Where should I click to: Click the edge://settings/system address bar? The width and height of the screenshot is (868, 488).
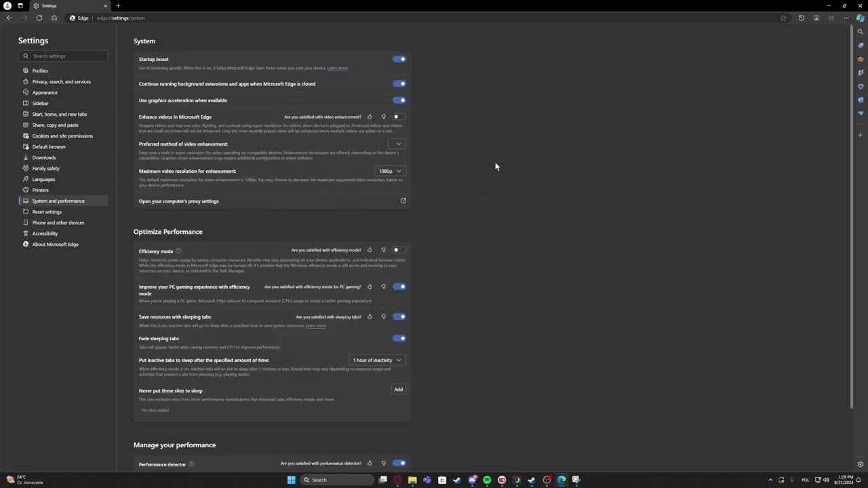(420, 18)
